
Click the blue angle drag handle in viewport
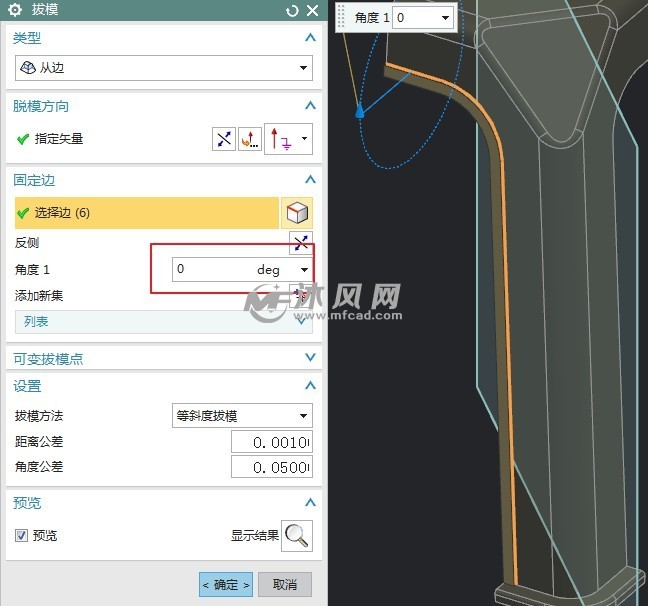(360, 111)
